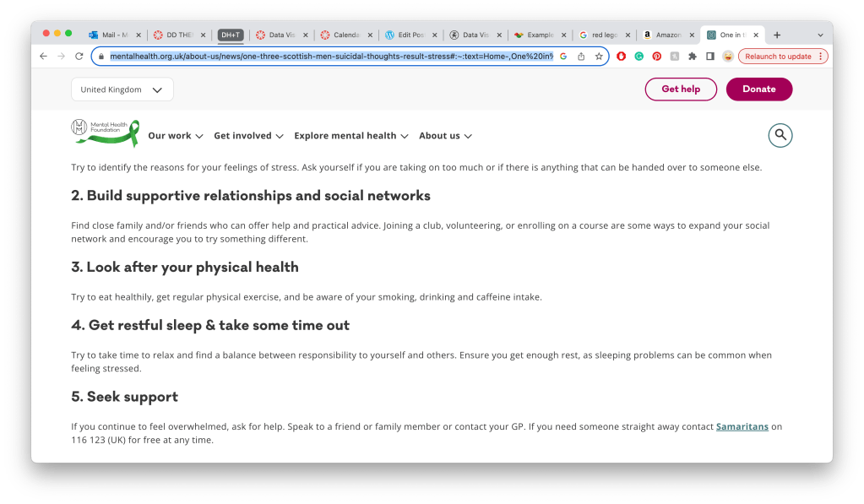This screenshot has width=864, height=504.
Task: Expand the Explore mental health menu
Action: pos(350,136)
